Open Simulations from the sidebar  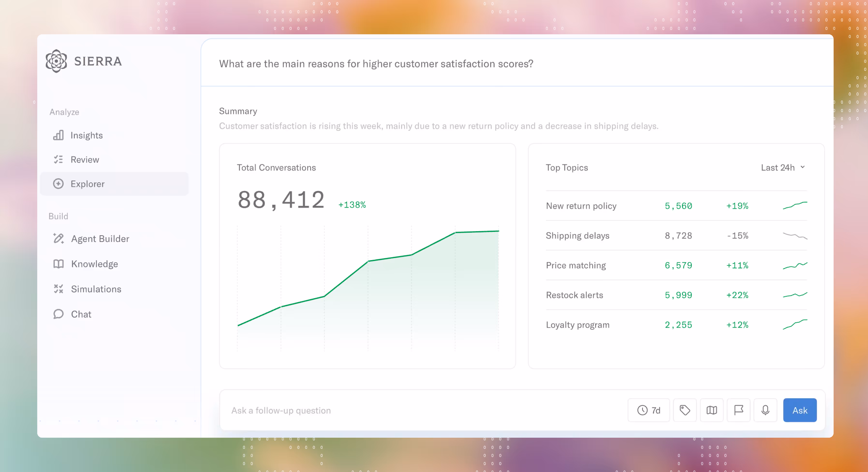pos(114,289)
